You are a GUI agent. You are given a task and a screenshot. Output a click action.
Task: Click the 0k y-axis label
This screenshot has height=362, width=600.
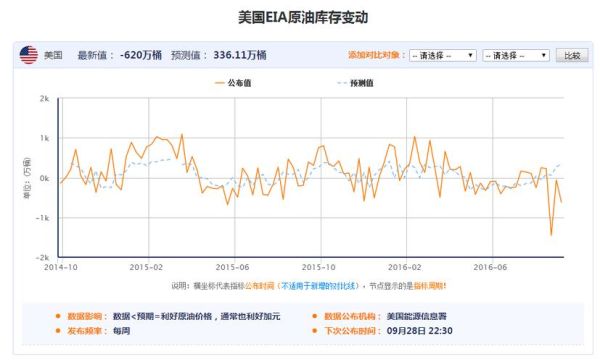pyautogui.click(x=44, y=178)
